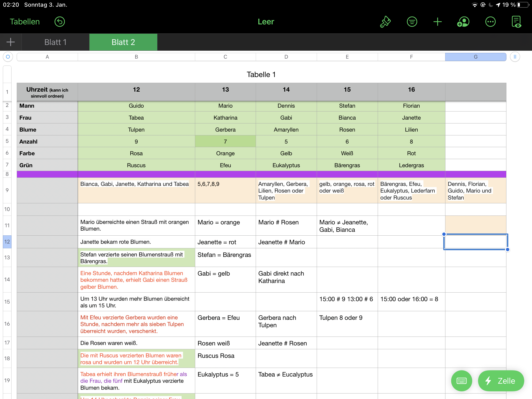Select the cell with 5,6,7,8,9
532x399 pixels.
(x=225, y=190)
